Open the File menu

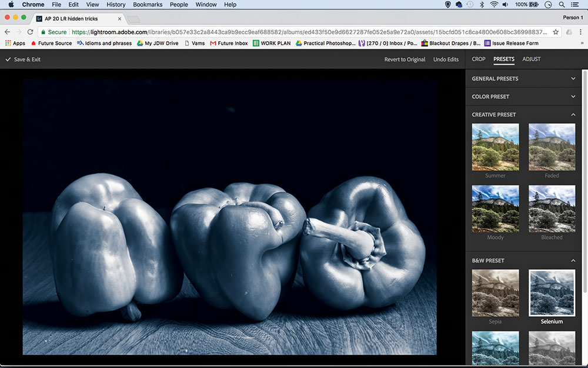(56, 5)
